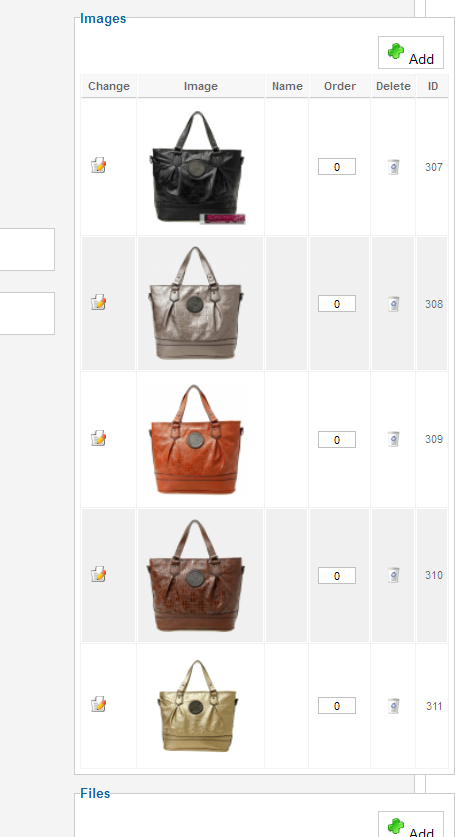Image resolution: width=468 pixels, height=837 pixels.
Task: Click the trash icon for image 308
Action: point(393,304)
